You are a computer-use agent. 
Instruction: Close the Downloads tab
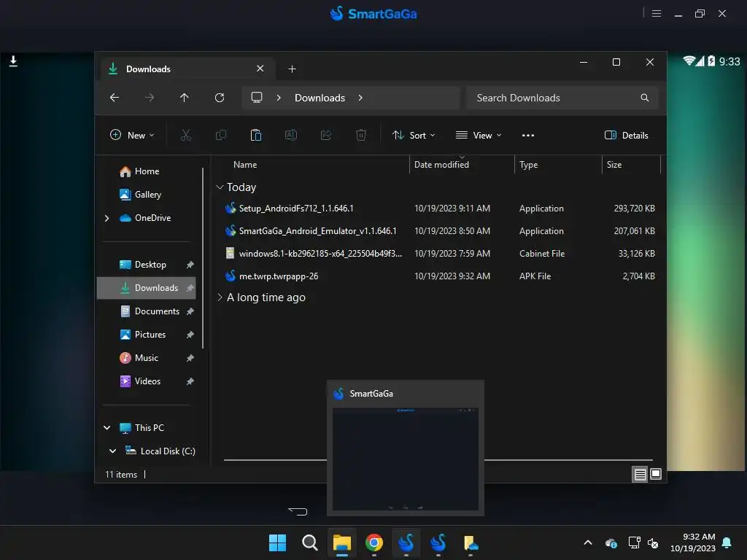coord(260,69)
